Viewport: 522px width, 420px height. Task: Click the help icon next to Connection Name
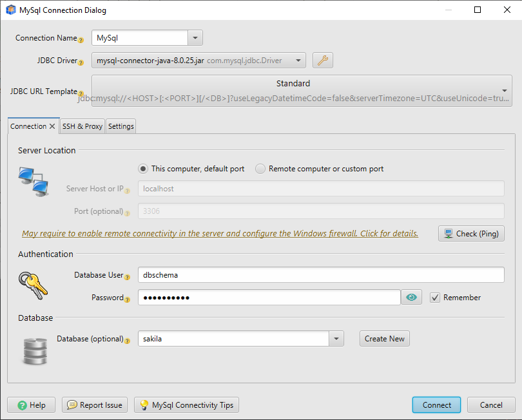[x=81, y=41]
